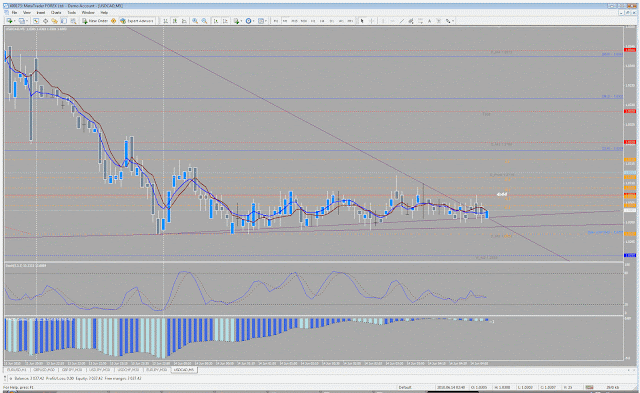
Task: Toggle the Navigator panel
Action: (x=54, y=21)
